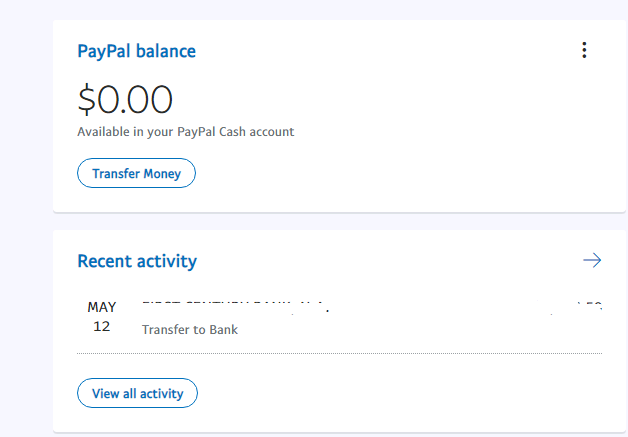Click the Recent activity right arrow
Viewport: 628px width, 437px height.
coord(592,261)
